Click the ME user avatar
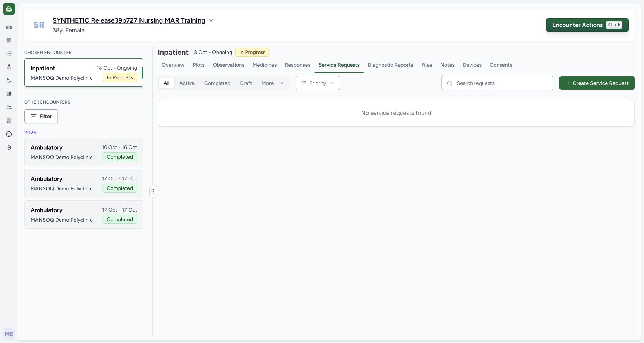The image size is (644, 343). pos(9,334)
